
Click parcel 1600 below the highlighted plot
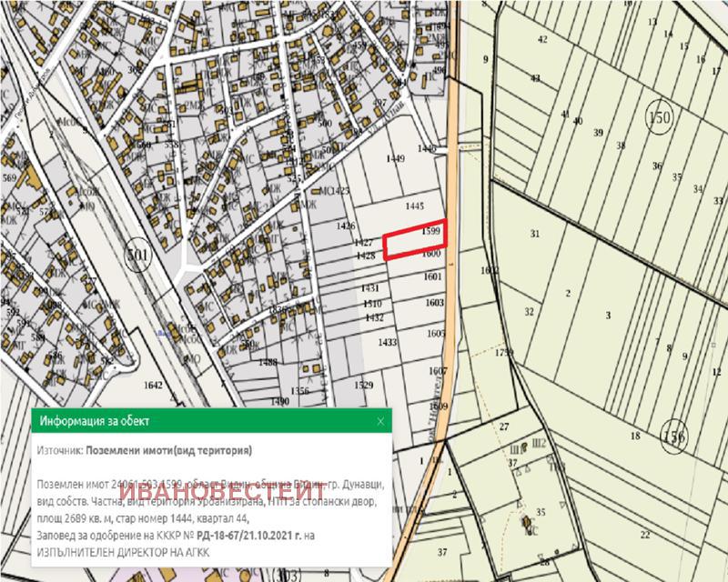431,256
